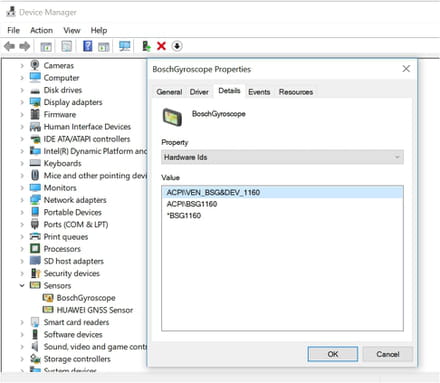Click the Security devices icon

(x=35, y=273)
